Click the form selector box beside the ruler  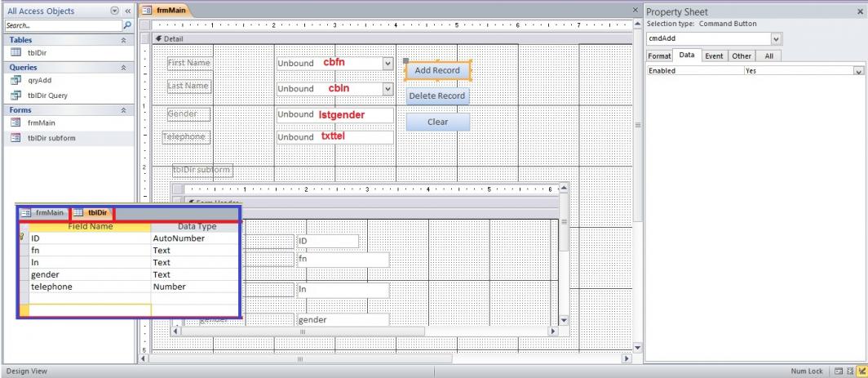pyautogui.click(x=145, y=25)
